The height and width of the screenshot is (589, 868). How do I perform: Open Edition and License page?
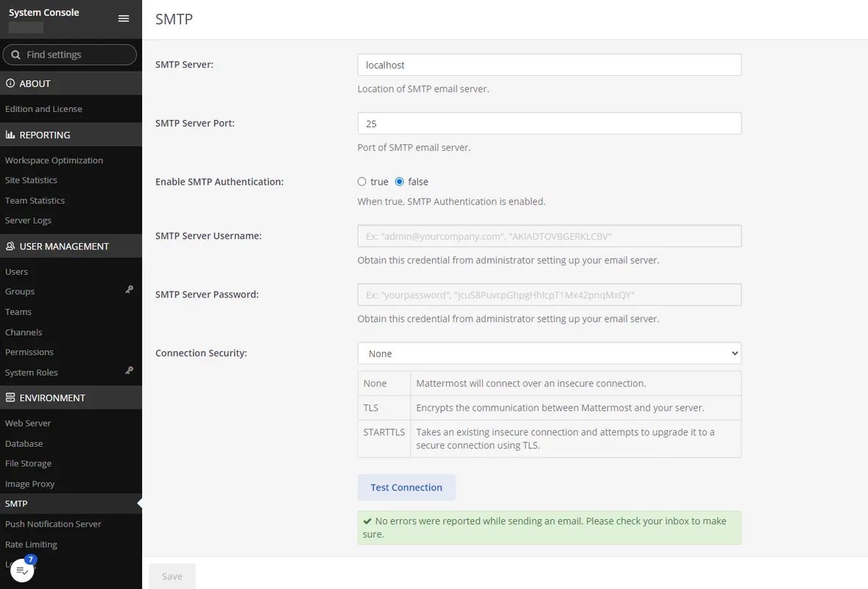coord(43,109)
